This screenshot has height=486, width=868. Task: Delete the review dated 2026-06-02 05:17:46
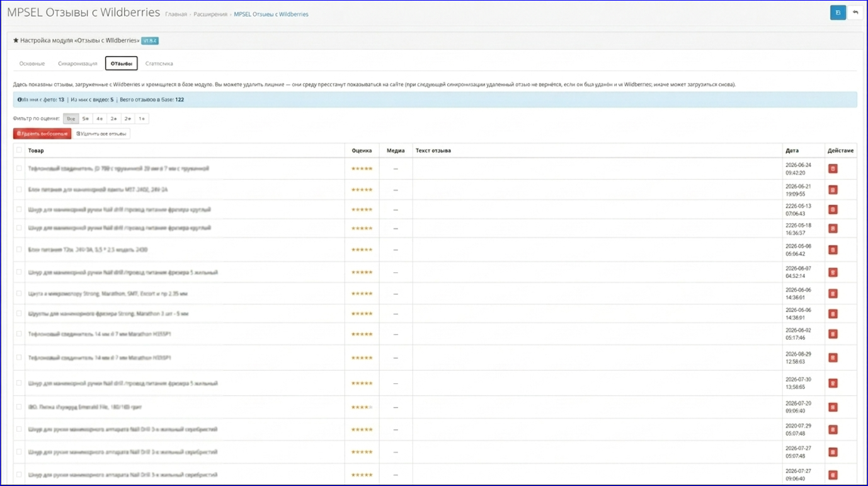point(833,334)
